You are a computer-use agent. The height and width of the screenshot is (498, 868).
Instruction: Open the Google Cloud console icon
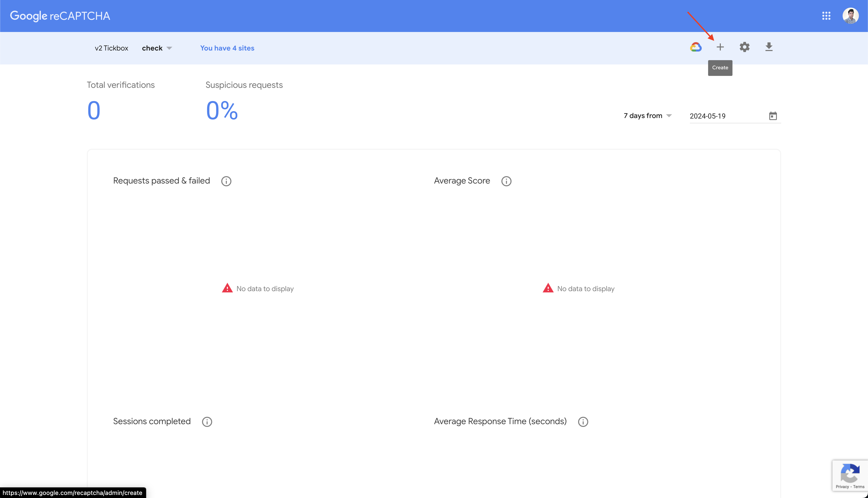point(696,47)
